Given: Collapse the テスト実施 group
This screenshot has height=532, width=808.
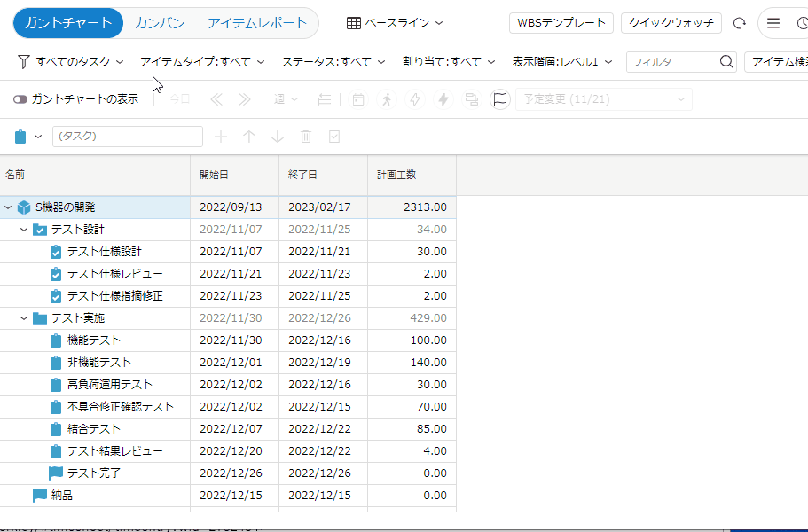Looking at the screenshot, I should click(24, 318).
